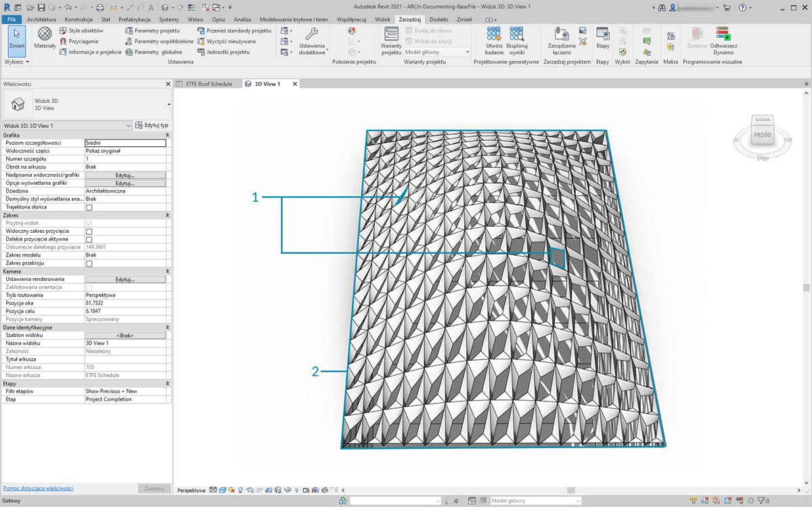Click Przenieś standardy projektu
The width and height of the screenshot is (812, 507).
tap(234, 31)
